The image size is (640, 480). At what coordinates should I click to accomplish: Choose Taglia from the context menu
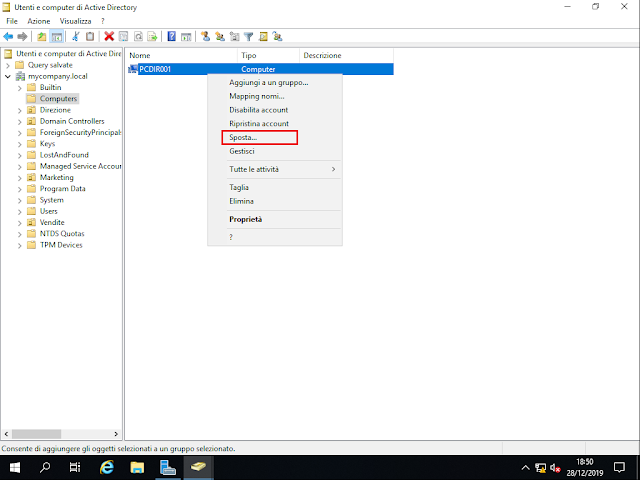pos(275,187)
